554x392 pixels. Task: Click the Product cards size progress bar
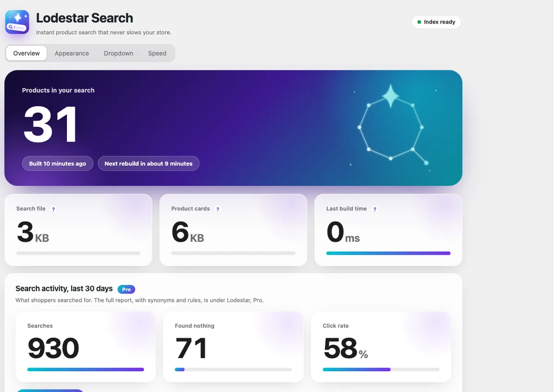coord(233,253)
